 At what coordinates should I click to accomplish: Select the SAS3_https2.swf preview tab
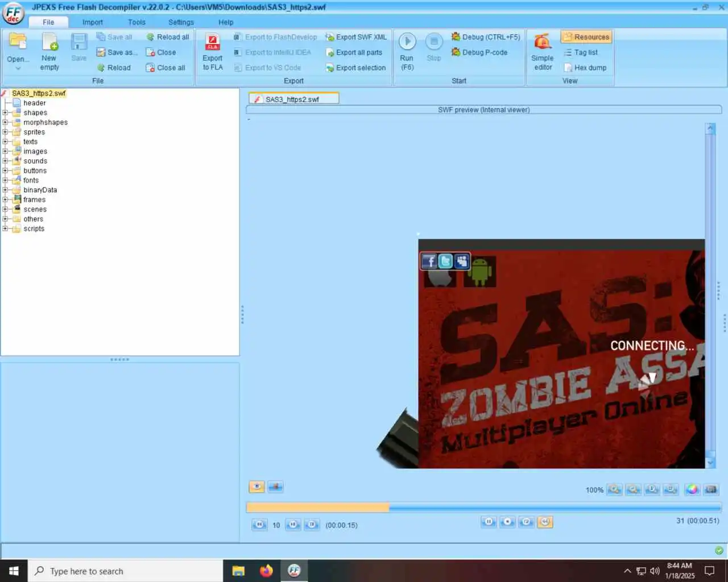coord(293,99)
